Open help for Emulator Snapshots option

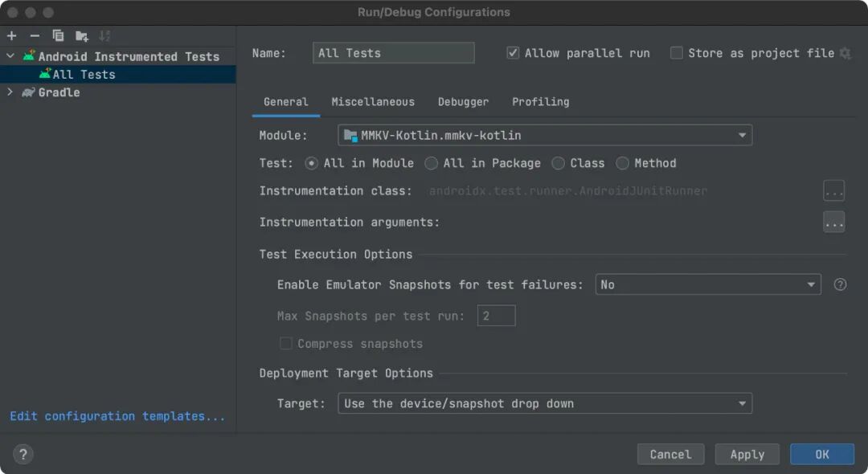(x=840, y=284)
